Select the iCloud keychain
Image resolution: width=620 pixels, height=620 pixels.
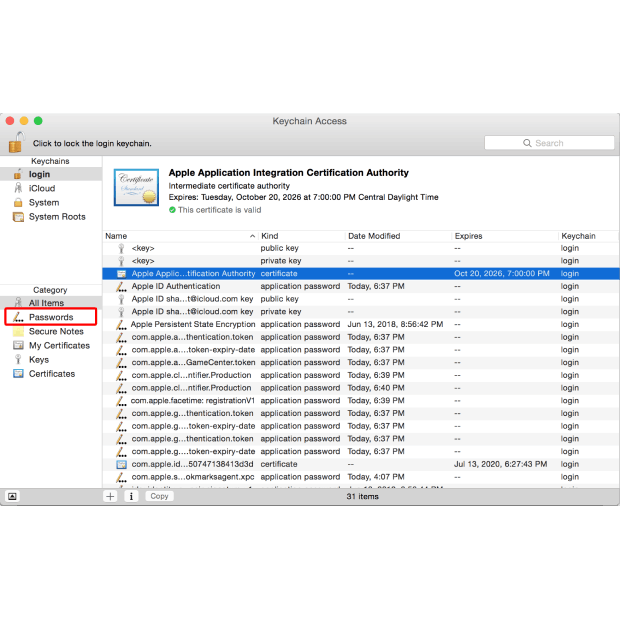51,189
